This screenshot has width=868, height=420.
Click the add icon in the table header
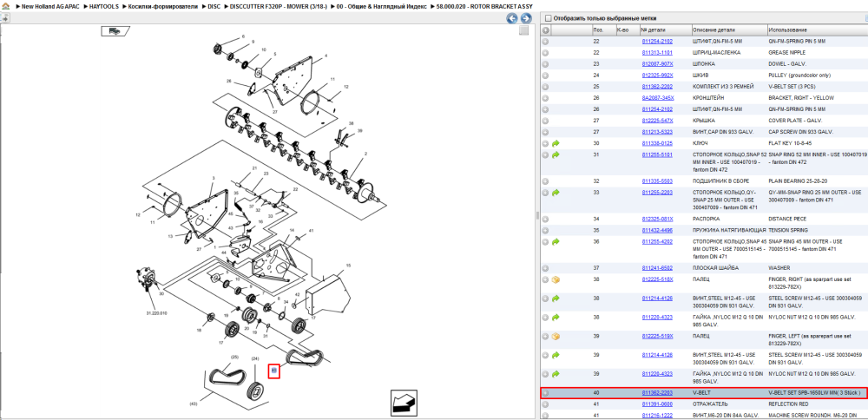(545, 30)
